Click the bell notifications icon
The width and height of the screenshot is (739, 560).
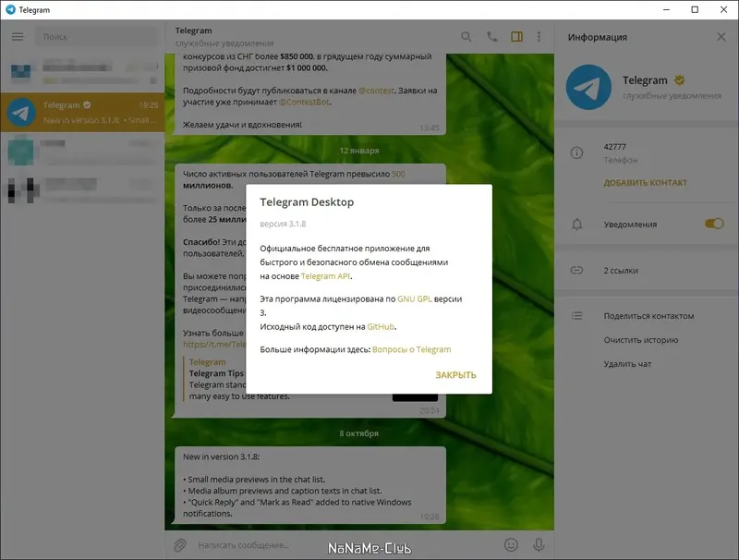[576, 225]
